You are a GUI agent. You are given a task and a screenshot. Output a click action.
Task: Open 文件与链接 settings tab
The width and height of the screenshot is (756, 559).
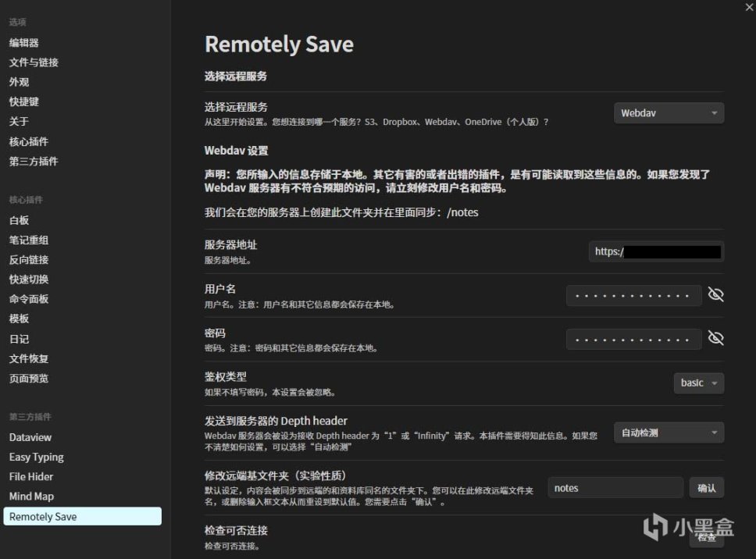pos(34,62)
